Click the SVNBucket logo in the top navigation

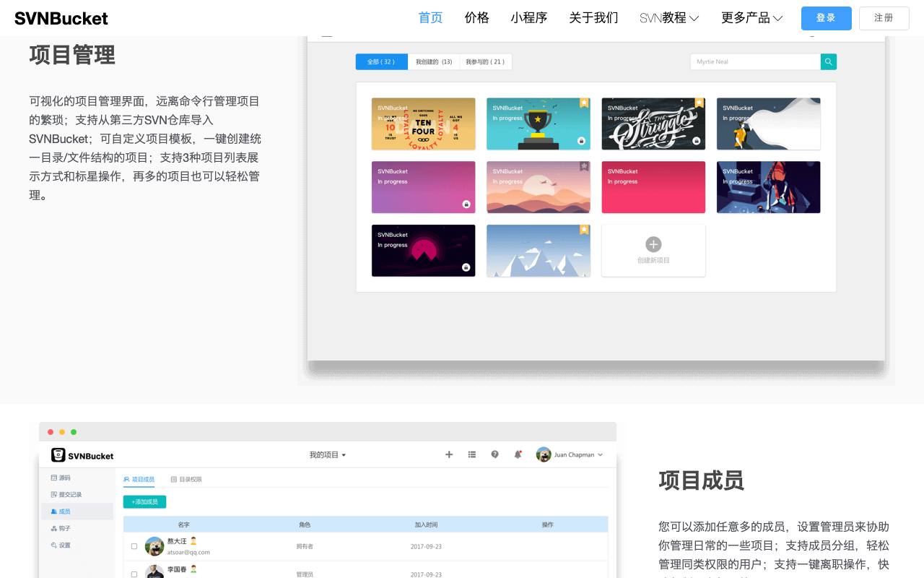[x=61, y=18]
